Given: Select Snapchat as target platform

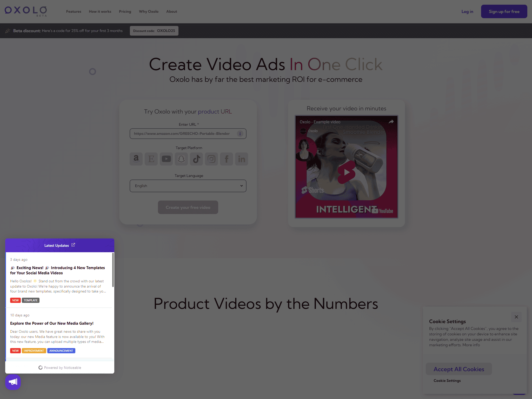Looking at the screenshot, I should [x=181, y=159].
